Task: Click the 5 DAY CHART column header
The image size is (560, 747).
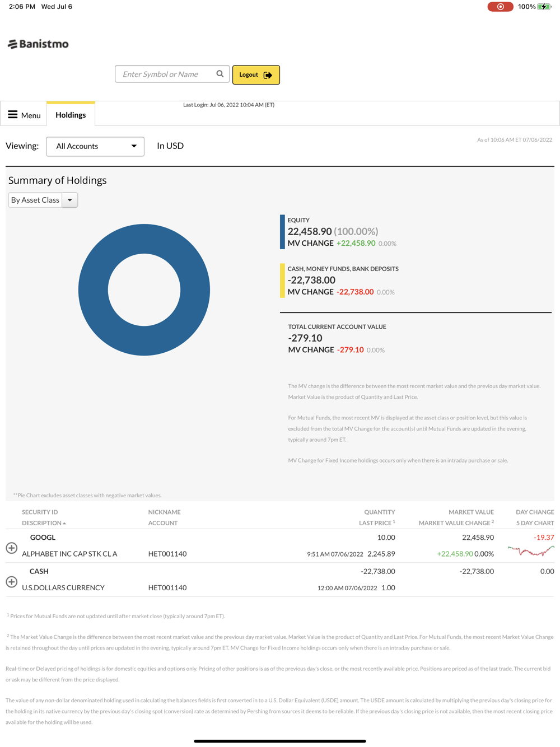Action: [535, 523]
